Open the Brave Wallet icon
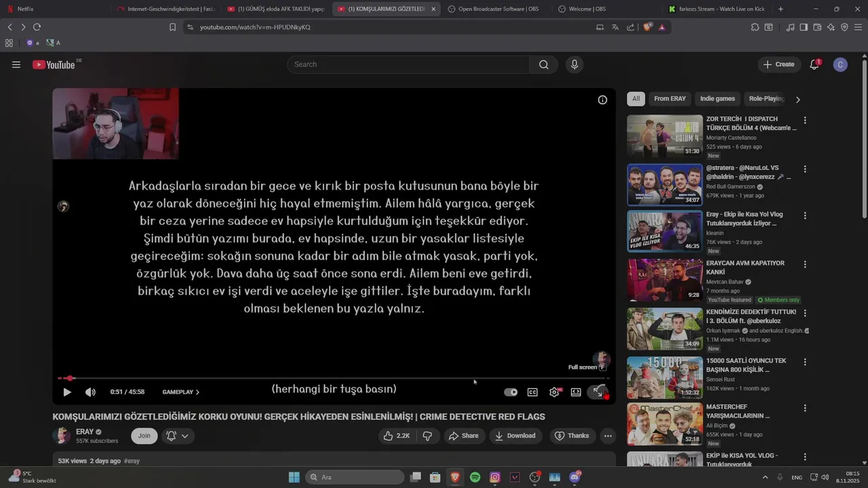Image resolution: width=868 pixels, height=488 pixels. tap(817, 27)
